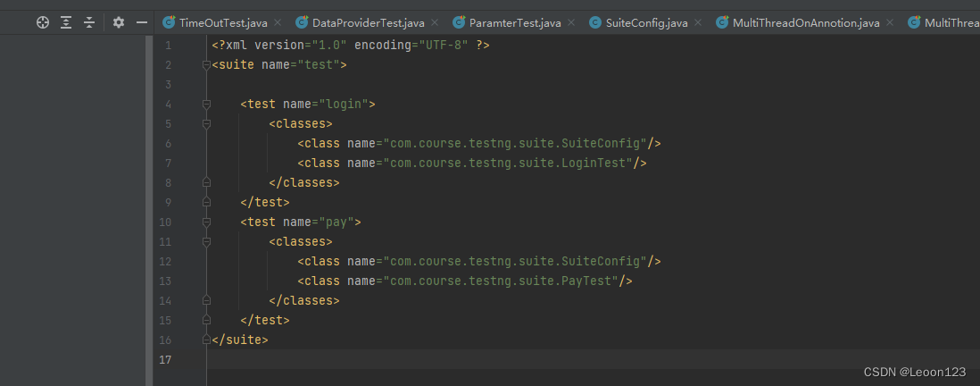Viewport: 980px width, 386px height.
Task: Click the fold end marker on line 8
Action: pyautogui.click(x=207, y=182)
